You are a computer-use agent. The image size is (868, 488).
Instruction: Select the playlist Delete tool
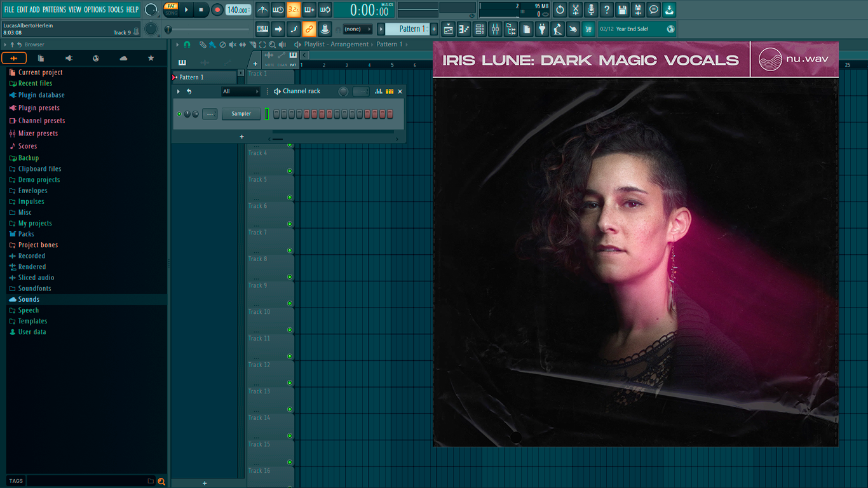coord(222,44)
